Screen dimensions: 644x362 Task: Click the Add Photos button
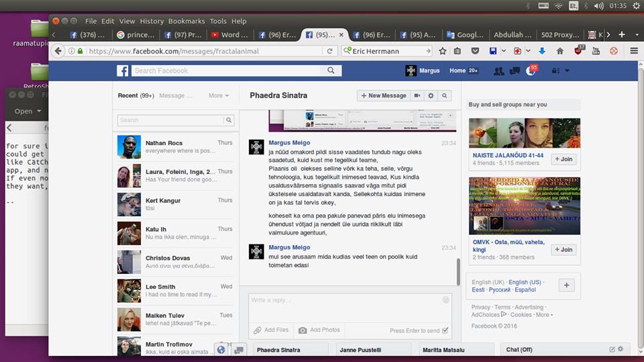pyautogui.click(x=319, y=330)
